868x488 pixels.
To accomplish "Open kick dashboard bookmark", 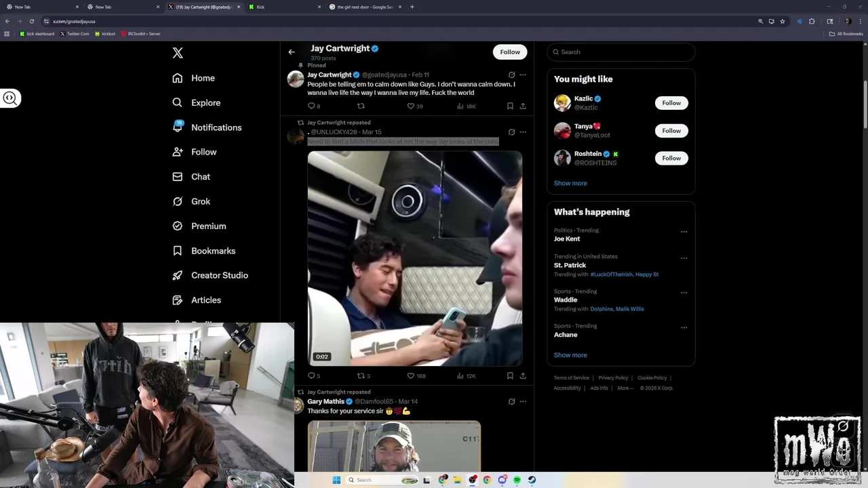I will 37,34.
